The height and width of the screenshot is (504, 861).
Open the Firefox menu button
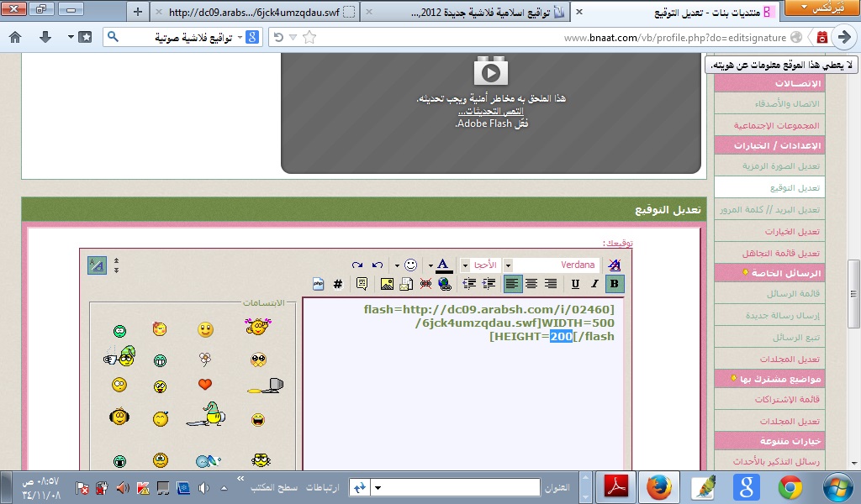pos(821,8)
